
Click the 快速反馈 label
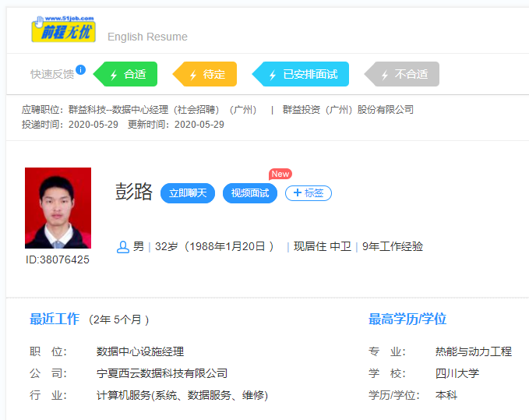(52, 74)
